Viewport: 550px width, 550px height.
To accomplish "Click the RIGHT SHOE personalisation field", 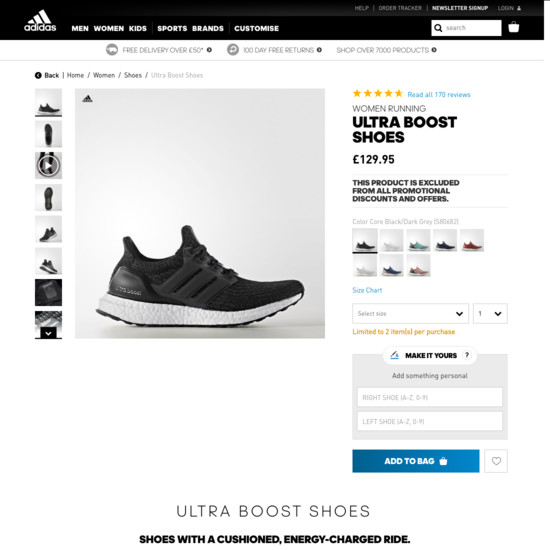I will click(x=430, y=397).
